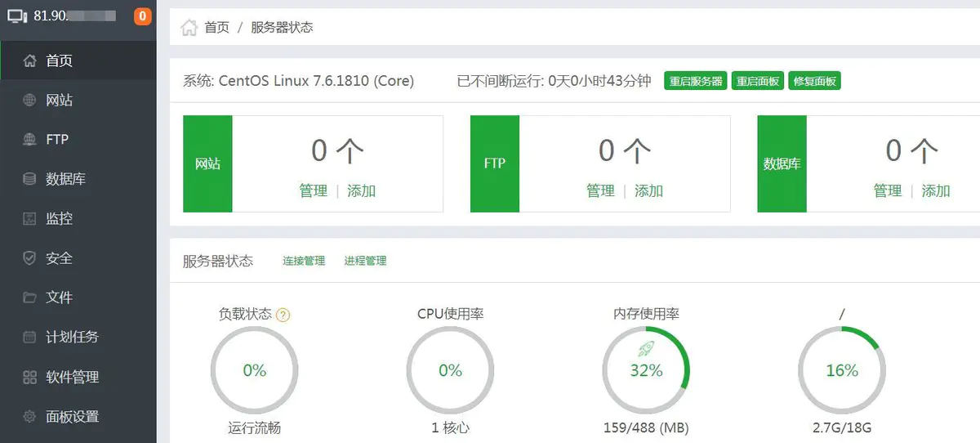This screenshot has height=443, width=980.
Task: Click the grid icon beside 软件管理
Action: tap(29, 377)
